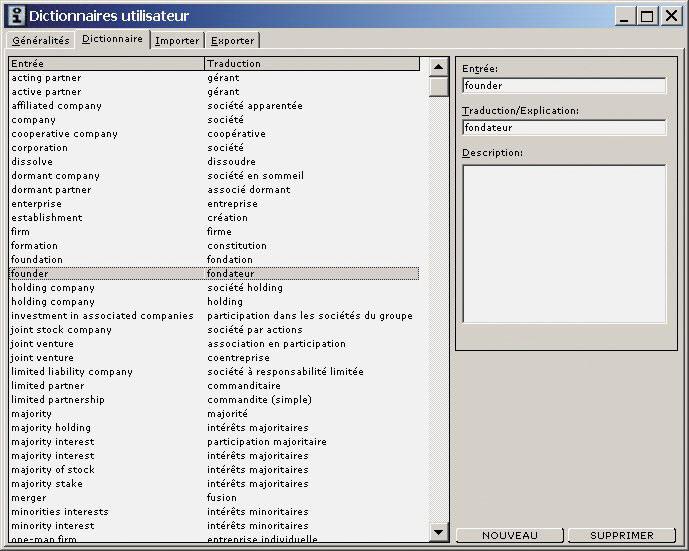Sort by the Traduction column header

pos(312,64)
